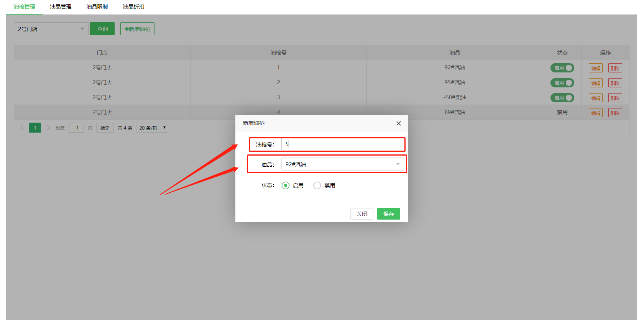Edit the 89#汽油 nozzle row
Viewport: 644px width, 320px height.
tap(595, 113)
